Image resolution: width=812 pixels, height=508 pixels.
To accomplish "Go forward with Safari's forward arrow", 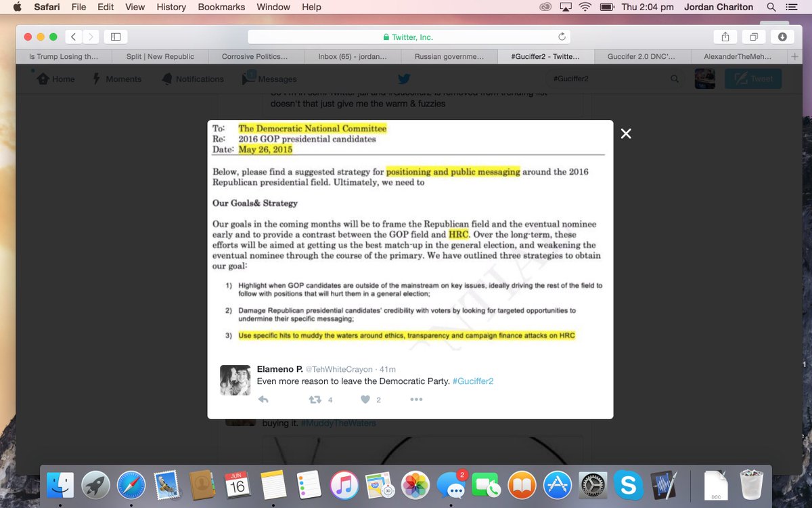I will [91, 37].
